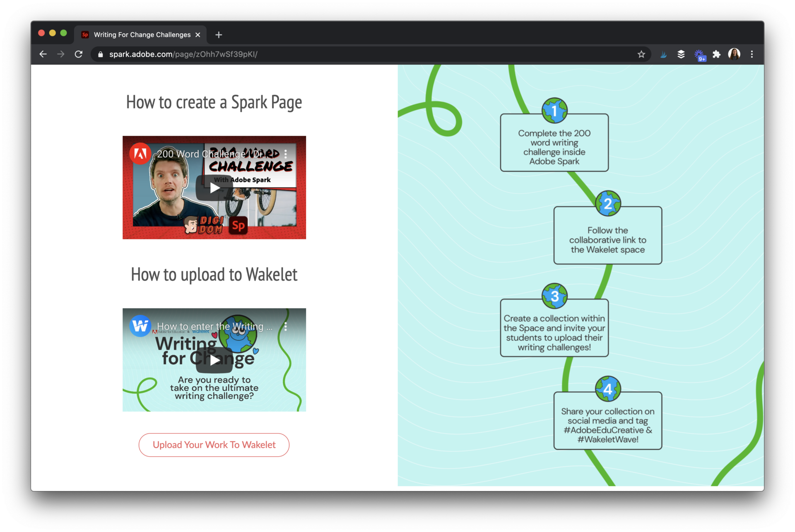Open Chrome three-dot menu

752,54
